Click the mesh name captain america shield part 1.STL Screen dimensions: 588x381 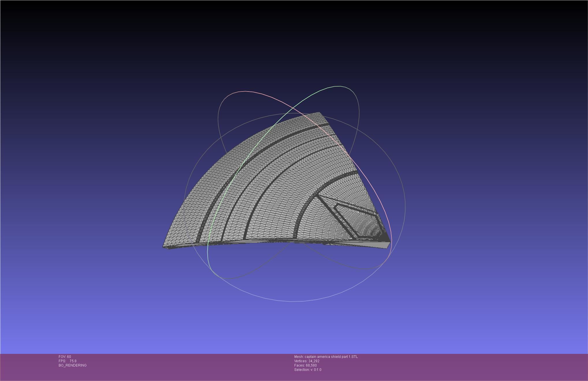326,357
